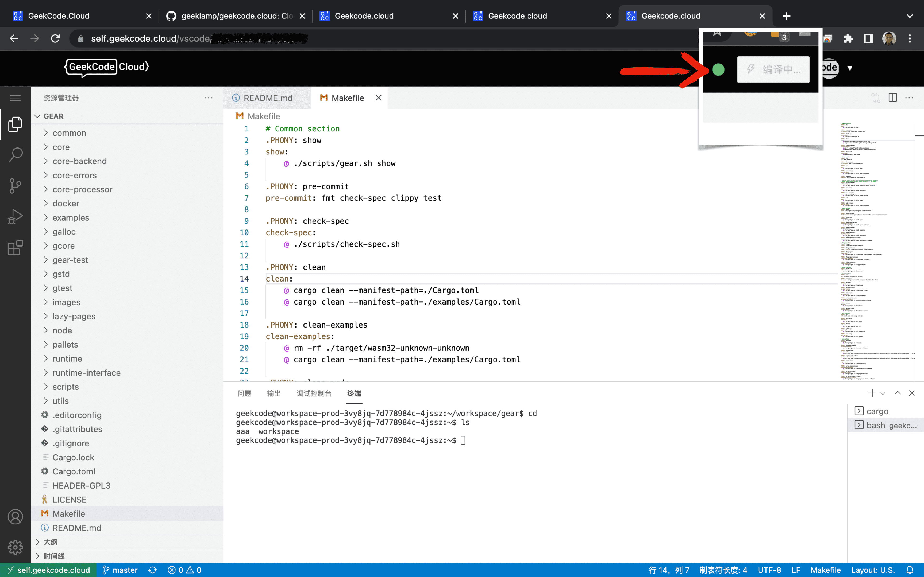Toggle the green compile status indicator
The width and height of the screenshot is (924, 577).
click(x=718, y=70)
